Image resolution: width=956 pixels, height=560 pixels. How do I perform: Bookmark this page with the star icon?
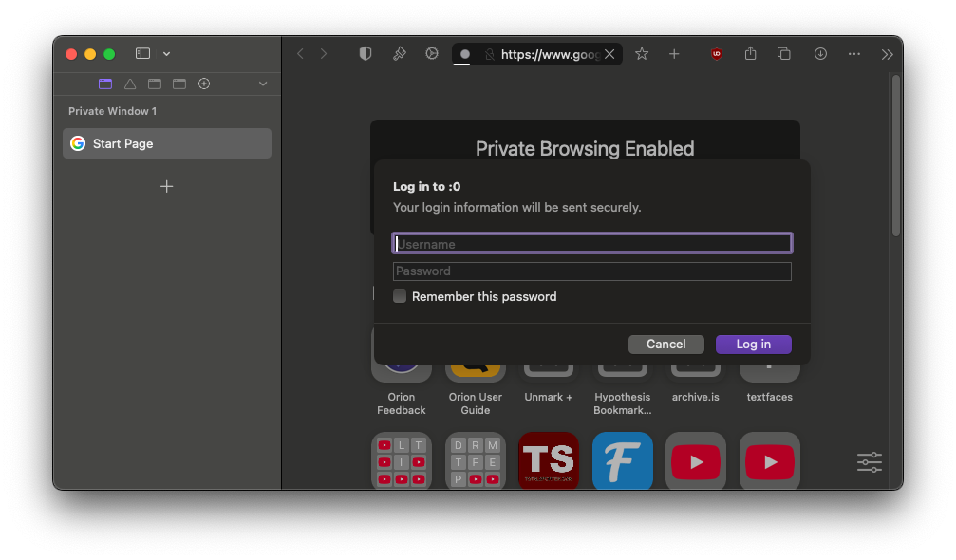pos(642,54)
